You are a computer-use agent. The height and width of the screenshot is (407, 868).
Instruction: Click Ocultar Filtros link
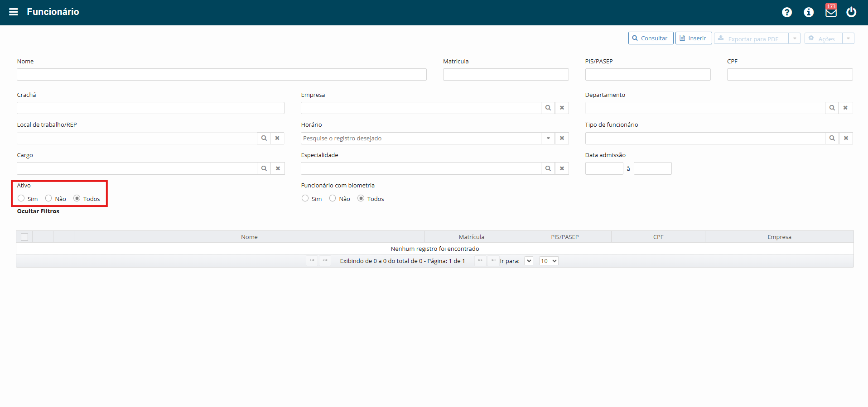(x=38, y=211)
